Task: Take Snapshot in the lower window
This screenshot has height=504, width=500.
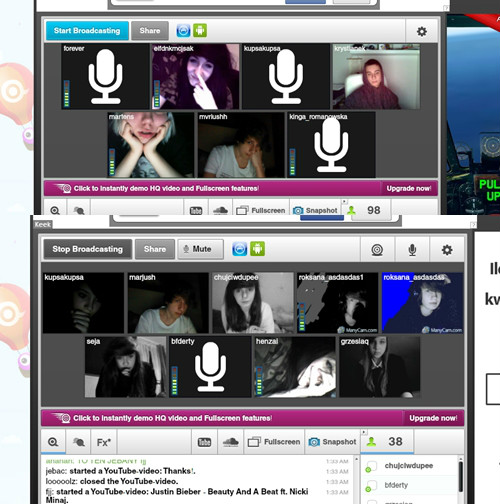Action: pyautogui.click(x=332, y=442)
